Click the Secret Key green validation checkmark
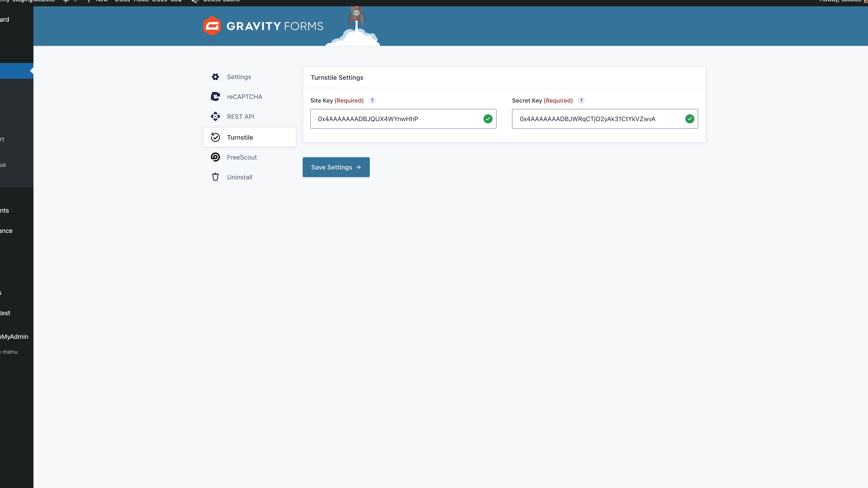Image resolution: width=868 pixels, height=488 pixels. 690,119
